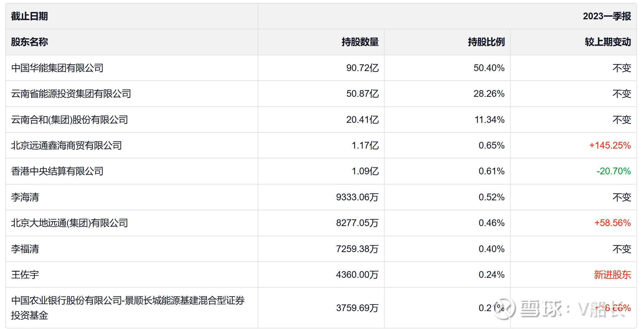Image resolution: width=644 pixels, height=329 pixels.
Task: Click the -20.70% change value
Action: 614,171
